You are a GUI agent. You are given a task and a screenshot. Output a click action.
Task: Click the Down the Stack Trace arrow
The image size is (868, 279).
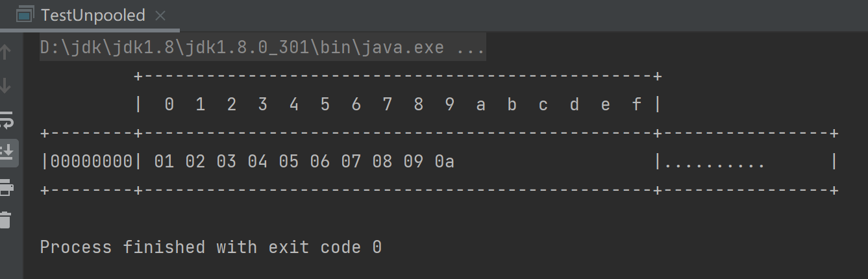coord(6,85)
